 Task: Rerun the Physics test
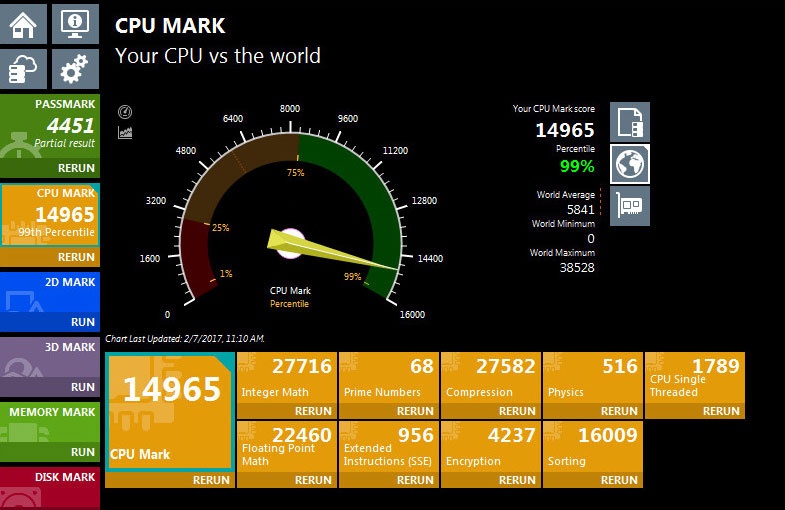click(619, 411)
